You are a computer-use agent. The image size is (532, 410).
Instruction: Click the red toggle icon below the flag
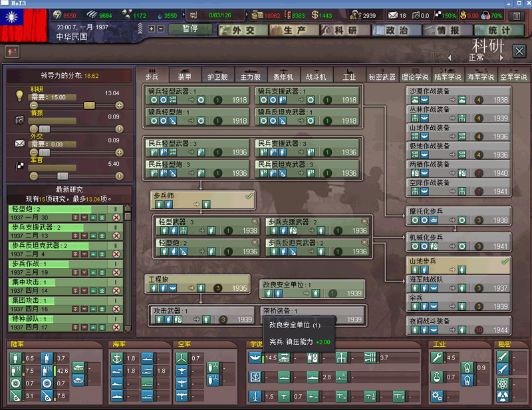(x=11, y=51)
